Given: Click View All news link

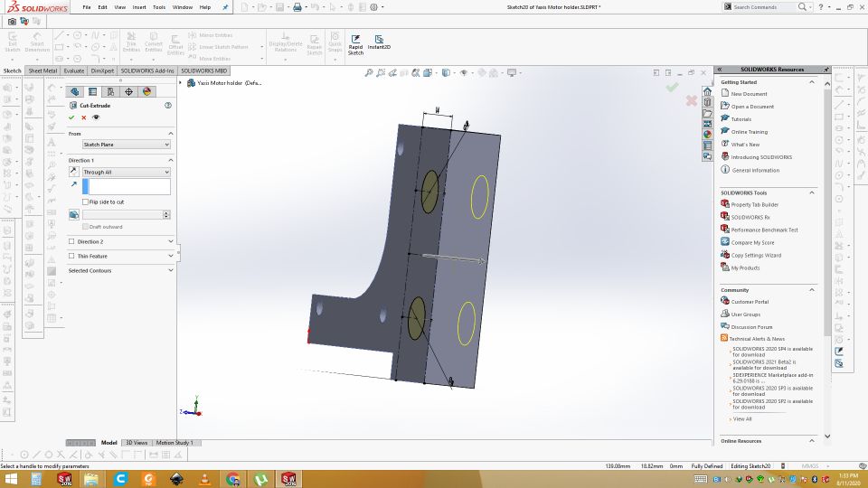Looking at the screenshot, I should click(x=742, y=418).
